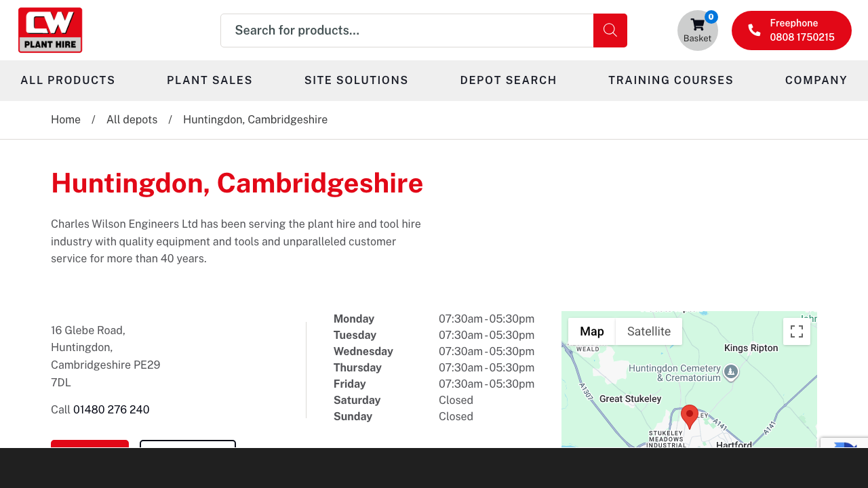Click the product search input field
868x488 pixels.
[x=407, y=30]
